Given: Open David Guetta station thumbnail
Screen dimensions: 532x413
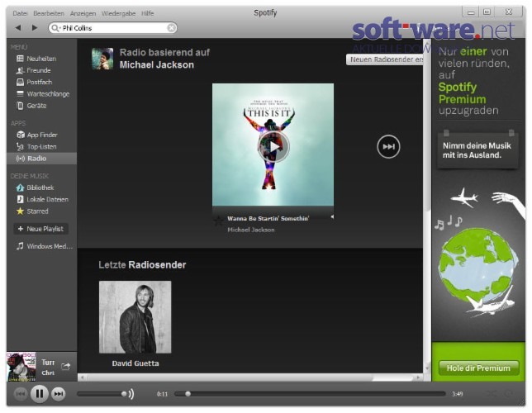Looking at the screenshot, I should pos(135,317).
